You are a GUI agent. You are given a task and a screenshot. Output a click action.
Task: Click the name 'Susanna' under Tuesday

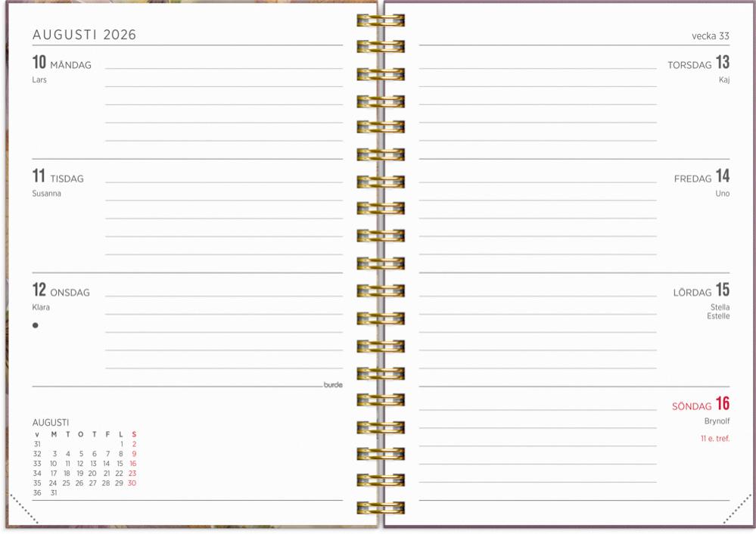click(47, 194)
